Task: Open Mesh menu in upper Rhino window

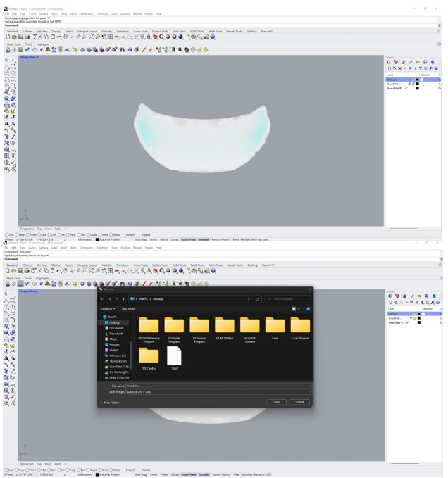Action: point(73,13)
